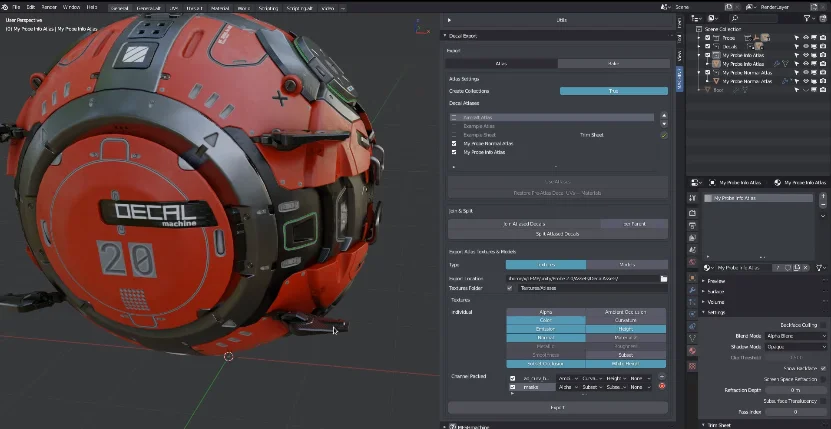Toggle the My Probe Info Atlas list checkbox

click(x=454, y=152)
